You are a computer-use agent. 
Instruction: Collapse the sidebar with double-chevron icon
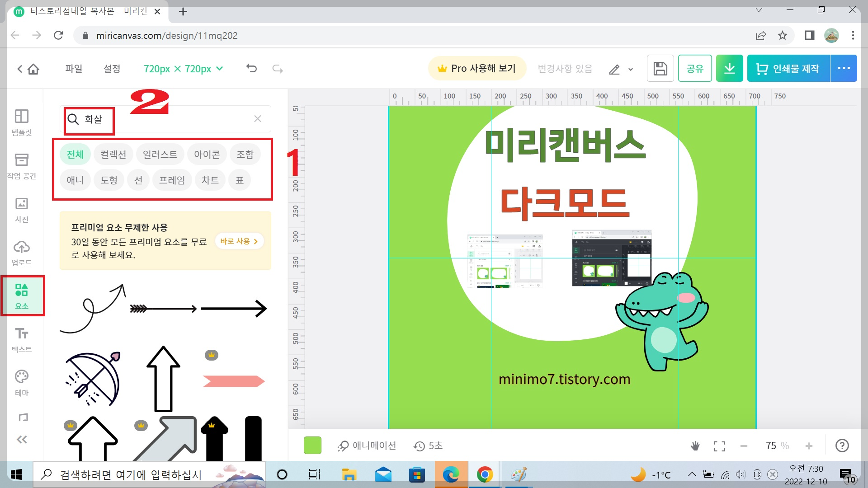[x=22, y=439]
